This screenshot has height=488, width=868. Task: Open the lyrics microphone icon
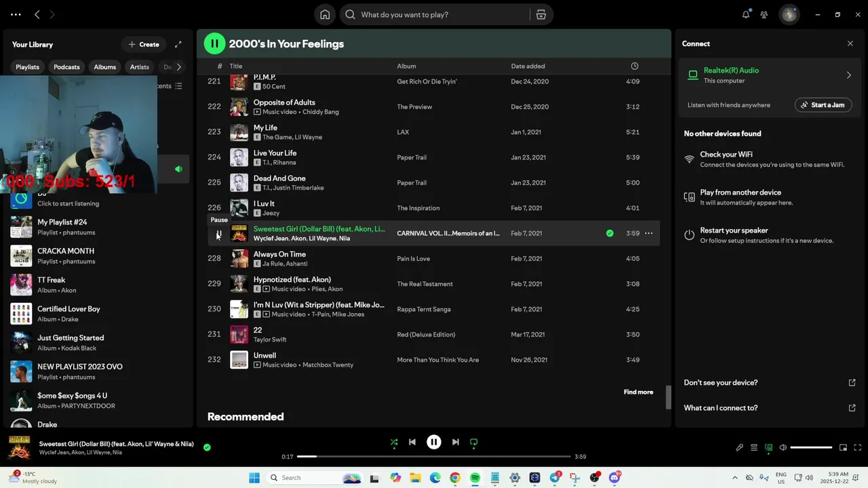739,447
